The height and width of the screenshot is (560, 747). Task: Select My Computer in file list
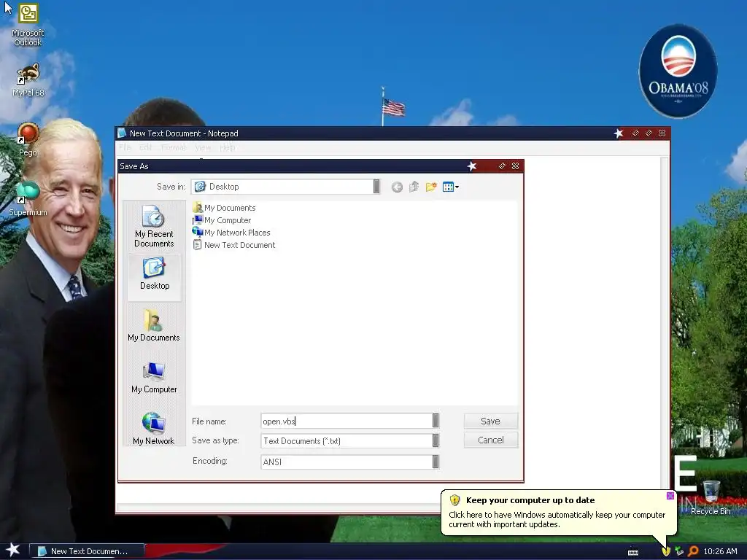click(222, 220)
